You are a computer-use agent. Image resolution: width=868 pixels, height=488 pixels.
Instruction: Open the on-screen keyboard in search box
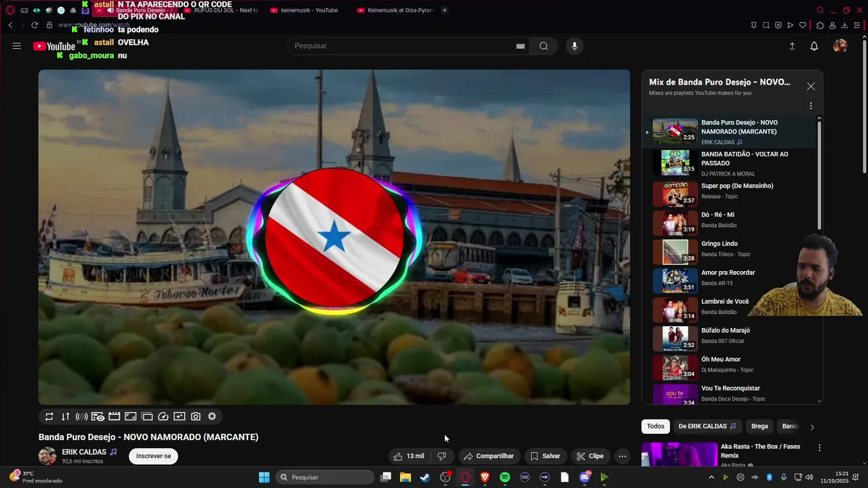(x=520, y=46)
